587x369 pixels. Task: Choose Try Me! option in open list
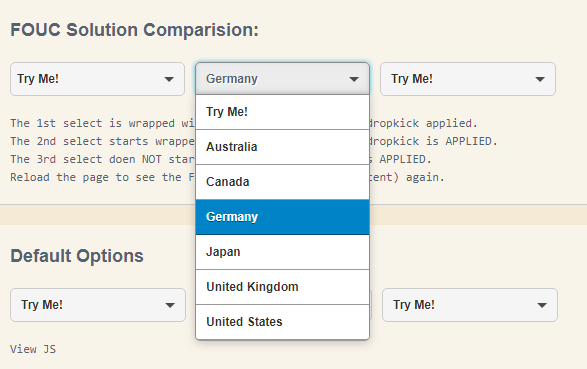[282, 112]
